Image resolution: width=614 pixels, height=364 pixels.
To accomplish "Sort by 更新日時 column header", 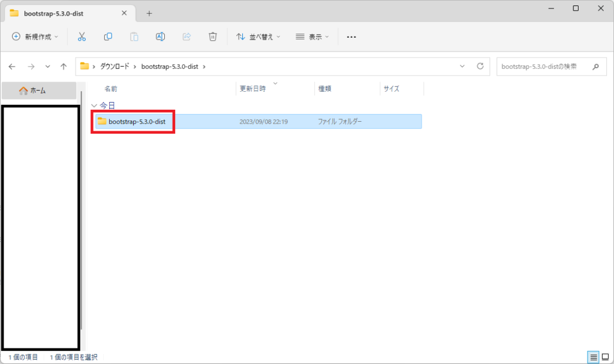I will [x=252, y=89].
